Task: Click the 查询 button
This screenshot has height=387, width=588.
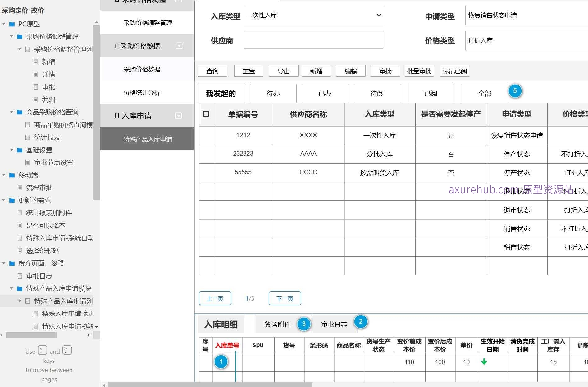Action: (x=212, y=71)
